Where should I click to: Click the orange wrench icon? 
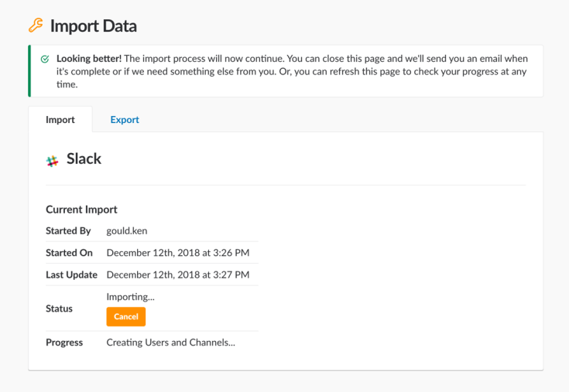point(36,26)
